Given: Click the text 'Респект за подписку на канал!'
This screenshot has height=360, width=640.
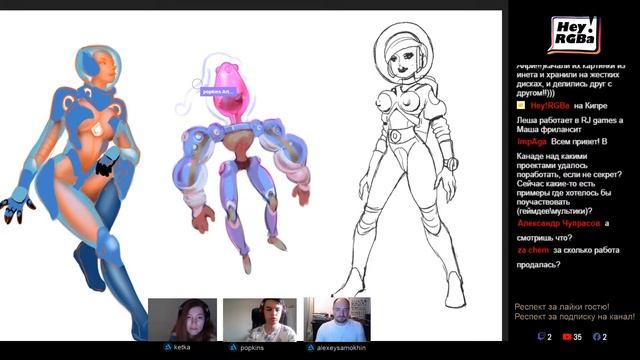Looking at the screenshot, I should 575,316.
